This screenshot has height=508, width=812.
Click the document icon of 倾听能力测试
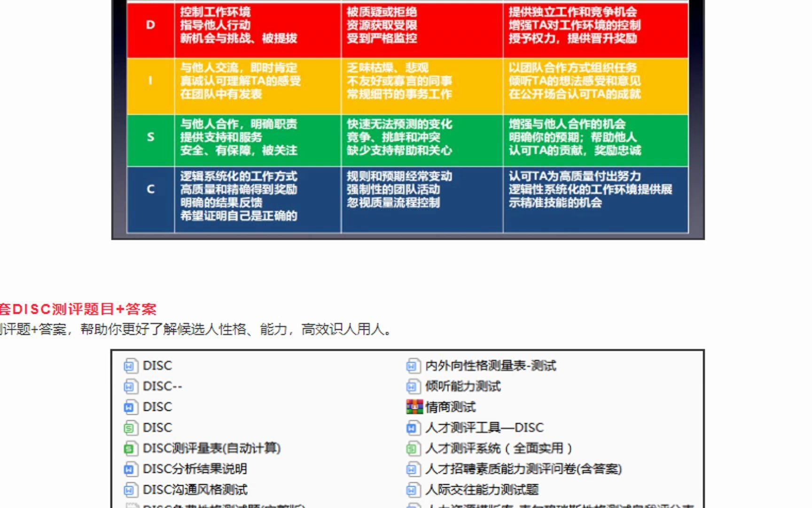pos(413,387)
